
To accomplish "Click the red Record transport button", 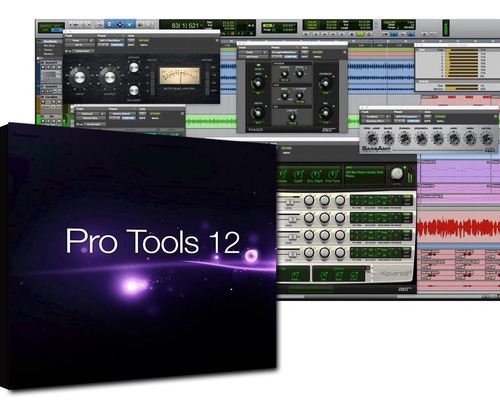I will pos(369,34).
